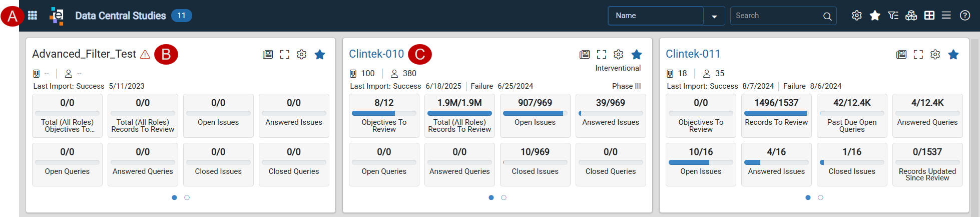980x217 pixels.
Task: Click Clintek-010 Phase III label
Action: (626, 86)
